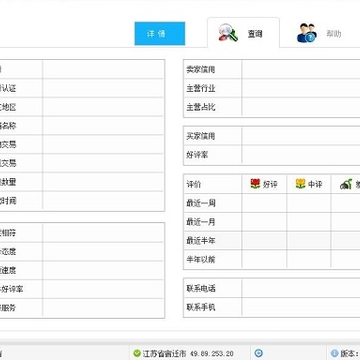Viewport: 360px width, 360px height.
Task: Click the 联系电话 label
Action: point(201,288)
